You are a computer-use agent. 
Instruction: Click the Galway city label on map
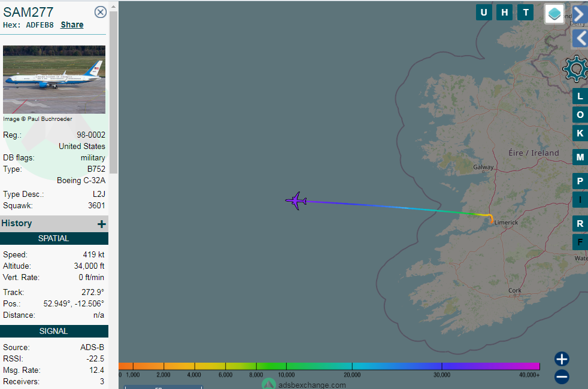tap(483, 167)
